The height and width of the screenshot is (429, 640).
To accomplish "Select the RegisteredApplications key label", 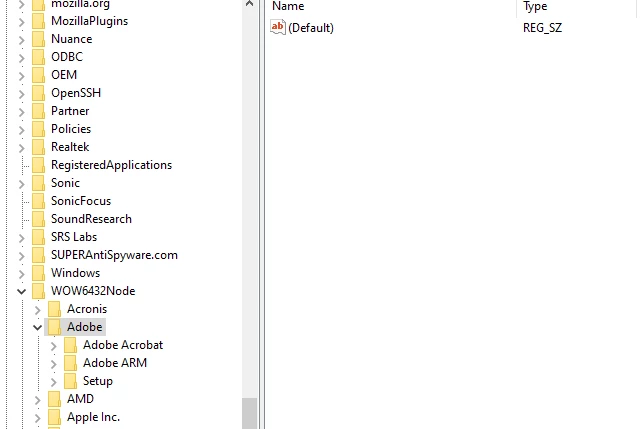I will [x=111, y=165].
